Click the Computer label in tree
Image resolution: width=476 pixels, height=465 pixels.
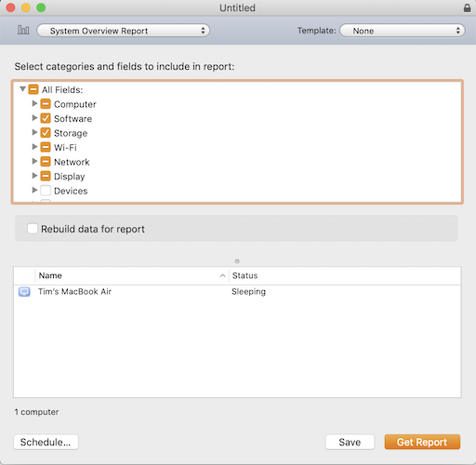point(75,104)
